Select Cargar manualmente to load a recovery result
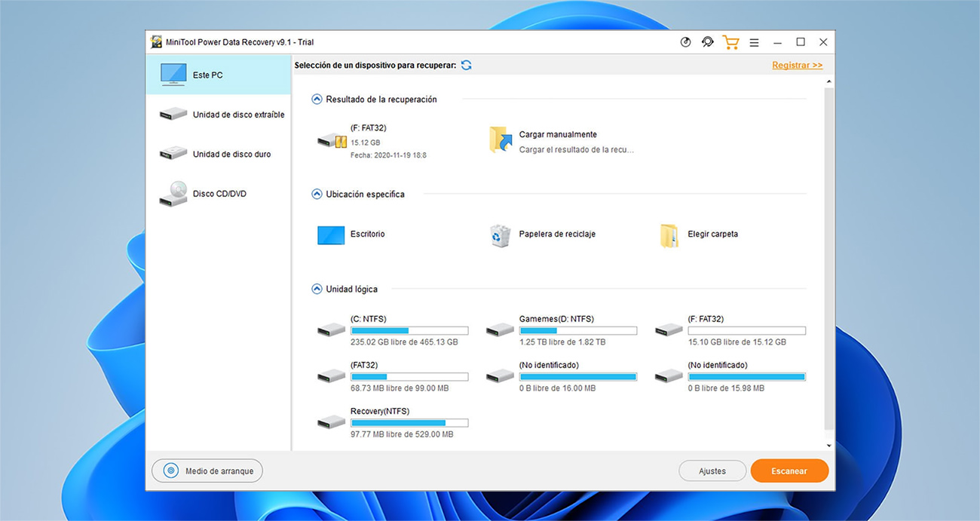Viewport: 980px width, 521px height. tap(557, 133)
